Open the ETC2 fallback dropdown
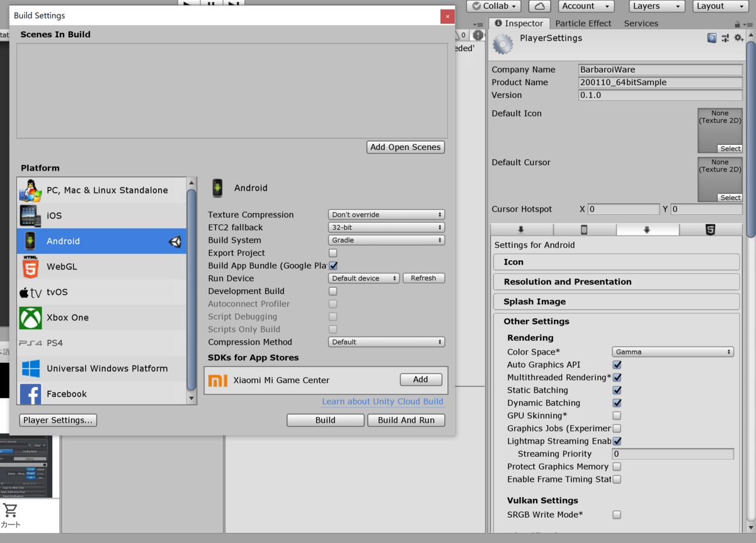The height and width of the screenshot is (543, 756). point(386,227)
